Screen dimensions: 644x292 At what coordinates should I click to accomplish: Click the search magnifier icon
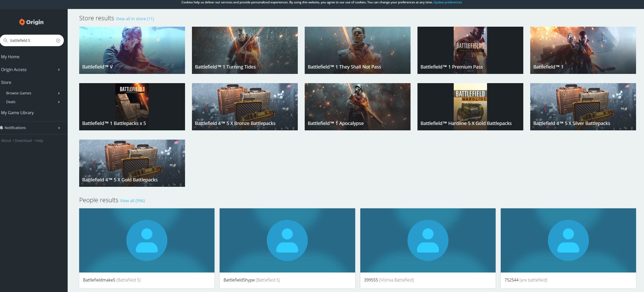tap(5, 41)
